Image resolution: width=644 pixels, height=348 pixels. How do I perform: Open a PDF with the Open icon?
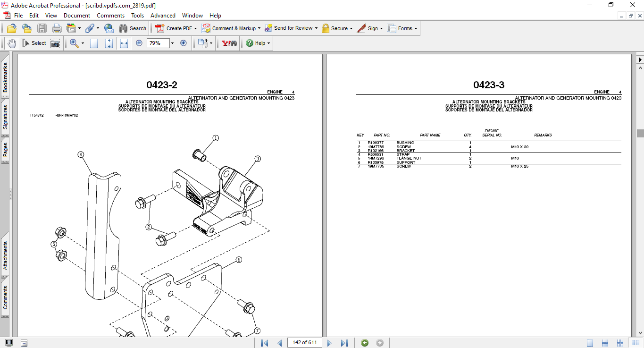[x=11, y=28]
